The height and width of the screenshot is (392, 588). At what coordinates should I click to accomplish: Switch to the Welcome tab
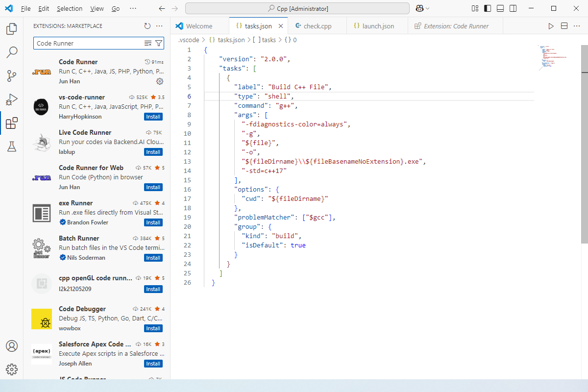(199, 26)
